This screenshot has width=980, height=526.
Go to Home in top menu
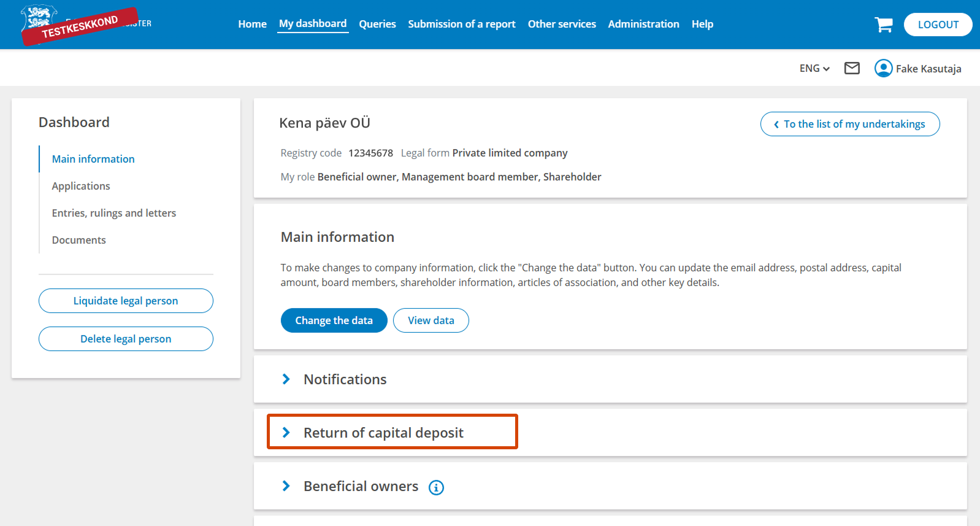[x=252, y=24]
